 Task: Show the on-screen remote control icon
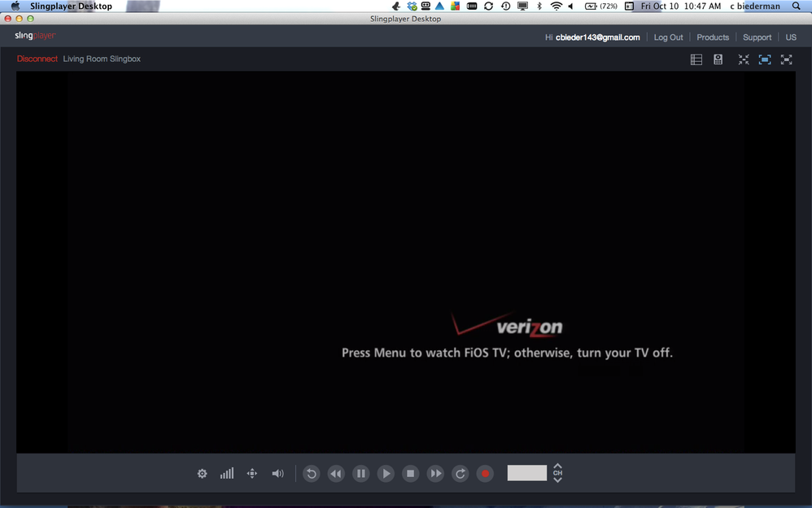(x=718, y=59)
